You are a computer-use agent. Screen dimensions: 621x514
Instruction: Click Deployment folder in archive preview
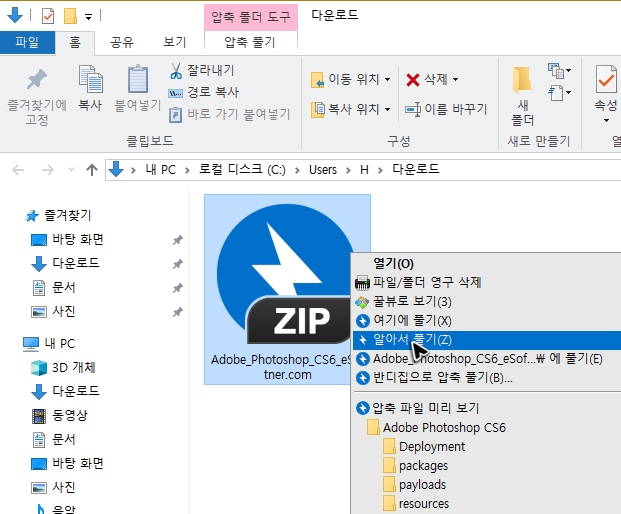(x=425, y=447)
